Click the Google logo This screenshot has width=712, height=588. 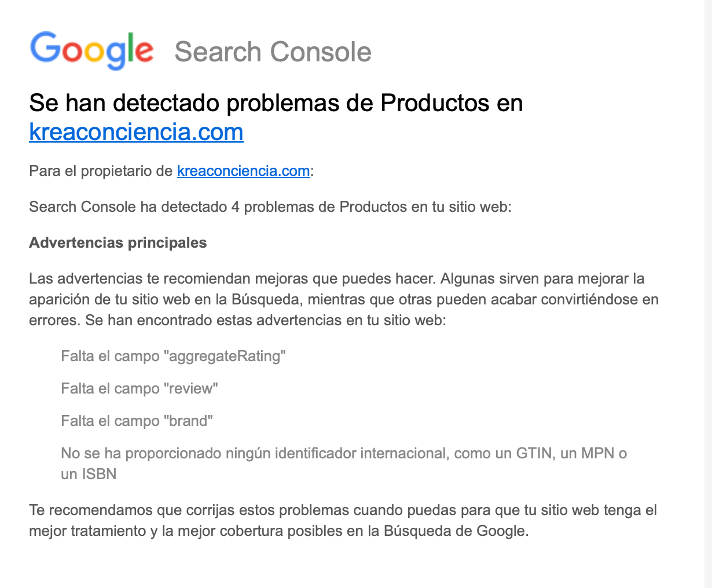click(x=91, y=51)
